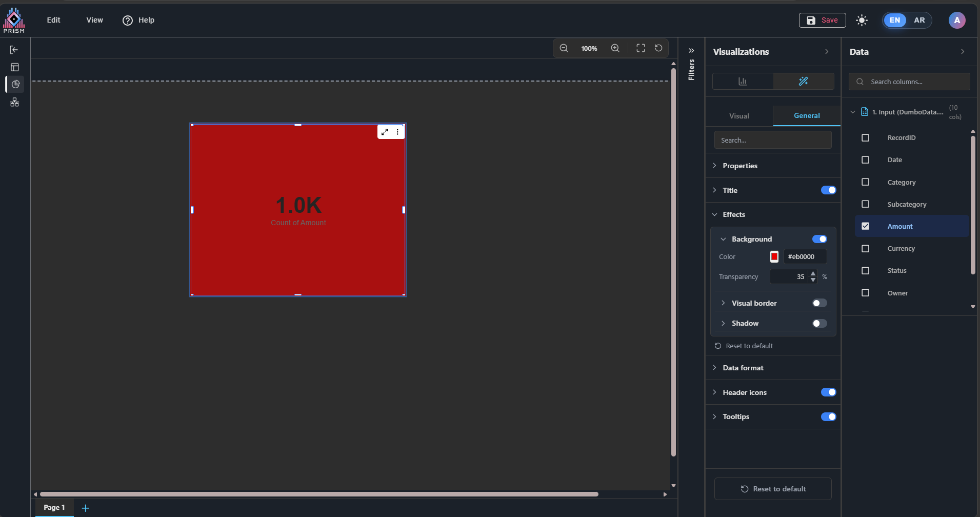
Task: Collapse the Effects section
Action: click(x=733, y=214)
